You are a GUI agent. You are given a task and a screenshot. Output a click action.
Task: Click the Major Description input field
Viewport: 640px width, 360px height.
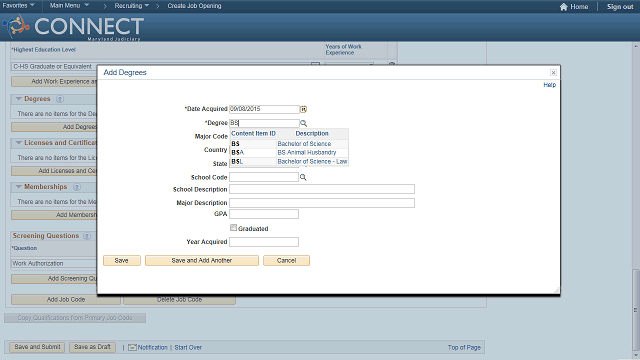tap(322, 203)
